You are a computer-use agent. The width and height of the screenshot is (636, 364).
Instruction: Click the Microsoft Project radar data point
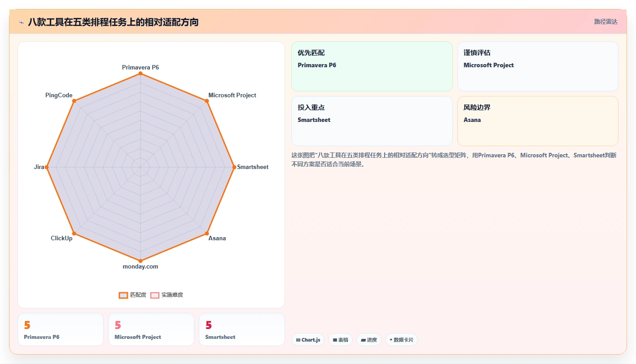point(207,101)
